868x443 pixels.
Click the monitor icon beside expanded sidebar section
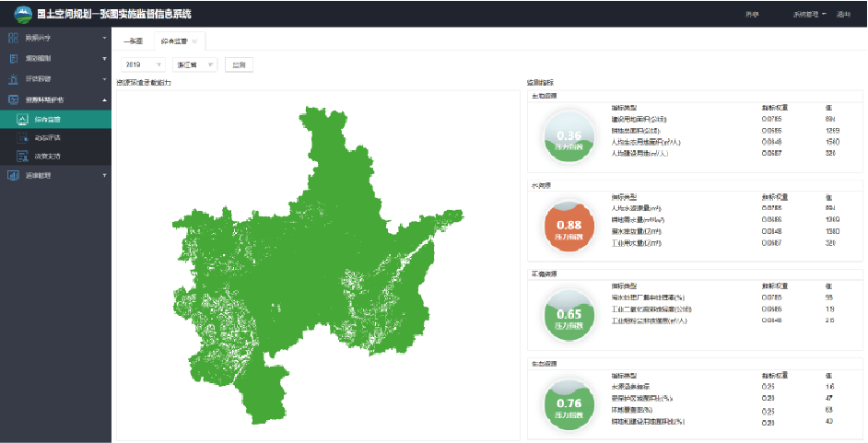point(14,99)
